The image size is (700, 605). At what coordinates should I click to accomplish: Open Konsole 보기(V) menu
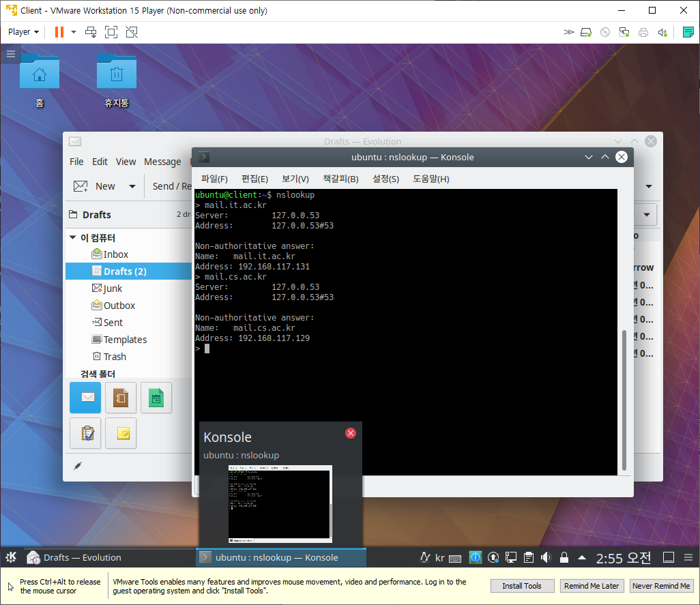[x=295, y=179]
